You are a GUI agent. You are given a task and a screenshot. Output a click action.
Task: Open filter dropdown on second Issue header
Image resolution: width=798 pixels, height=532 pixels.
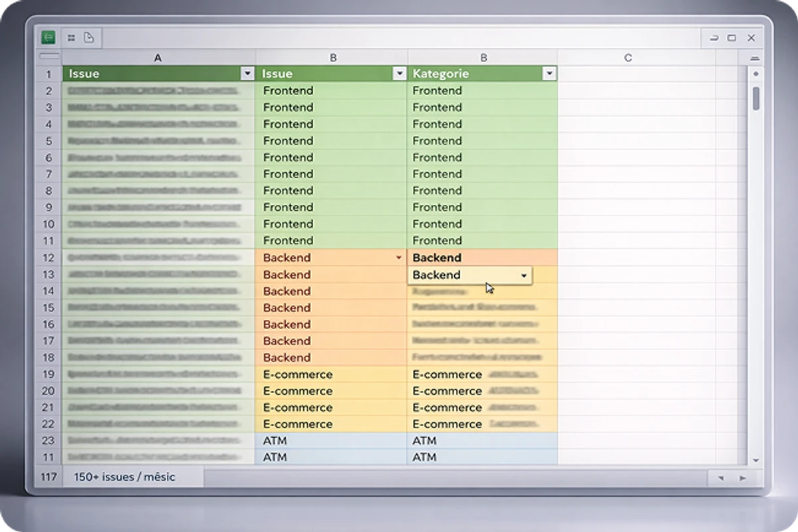click(399, 74)
